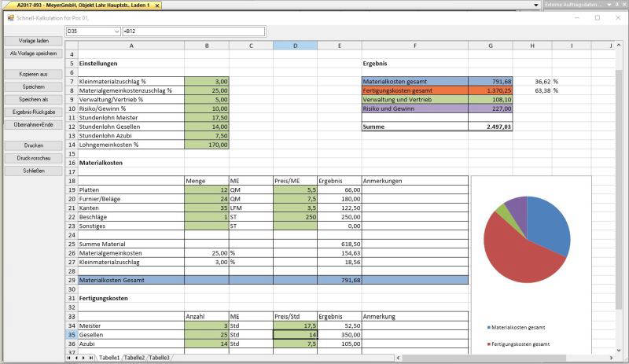This screenshot has width=629, height=364.
Task: Open the document tab list dropdown
Action: coord(537,5)
